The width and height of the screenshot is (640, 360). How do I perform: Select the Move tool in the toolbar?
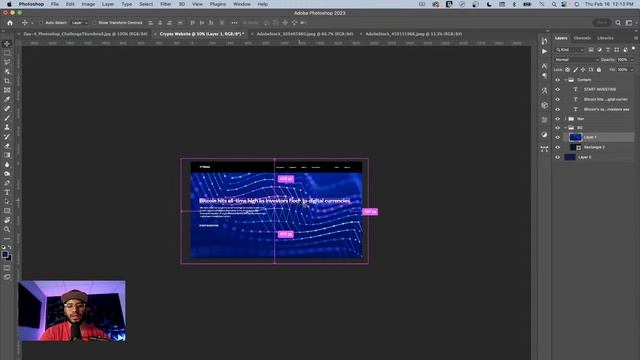pos(7,44)
